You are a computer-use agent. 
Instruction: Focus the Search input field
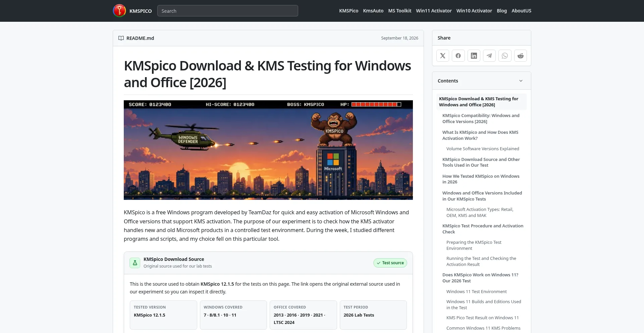(x=227, y=11)
